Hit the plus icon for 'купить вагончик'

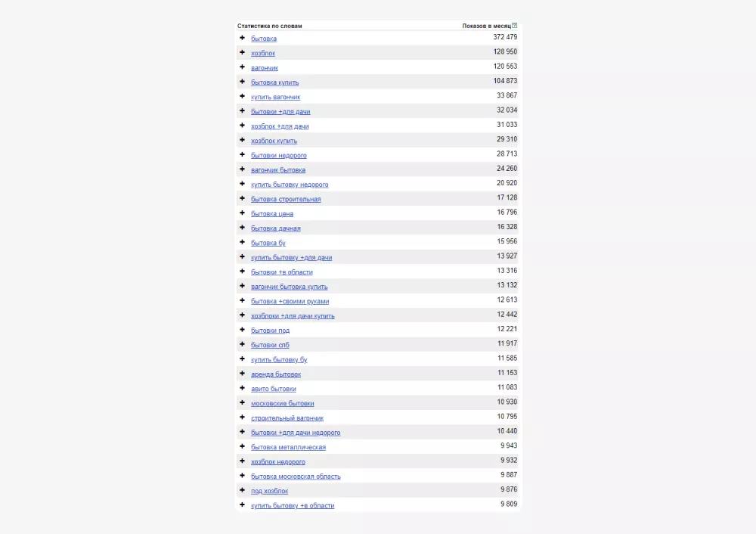pyautogui.click(x=243, y=96)
